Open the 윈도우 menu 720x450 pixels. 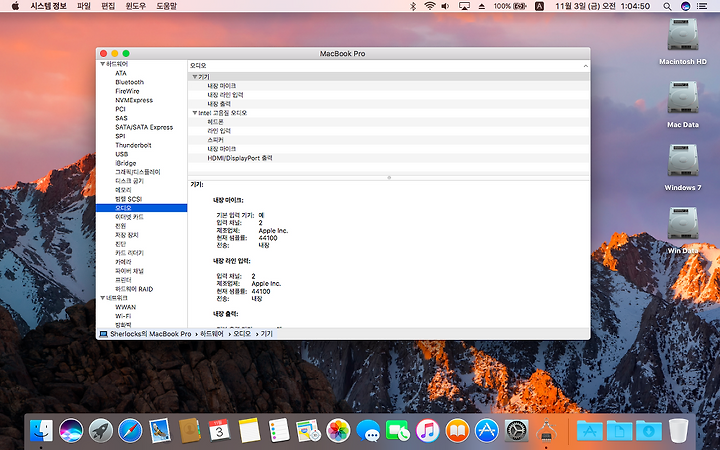135,6
